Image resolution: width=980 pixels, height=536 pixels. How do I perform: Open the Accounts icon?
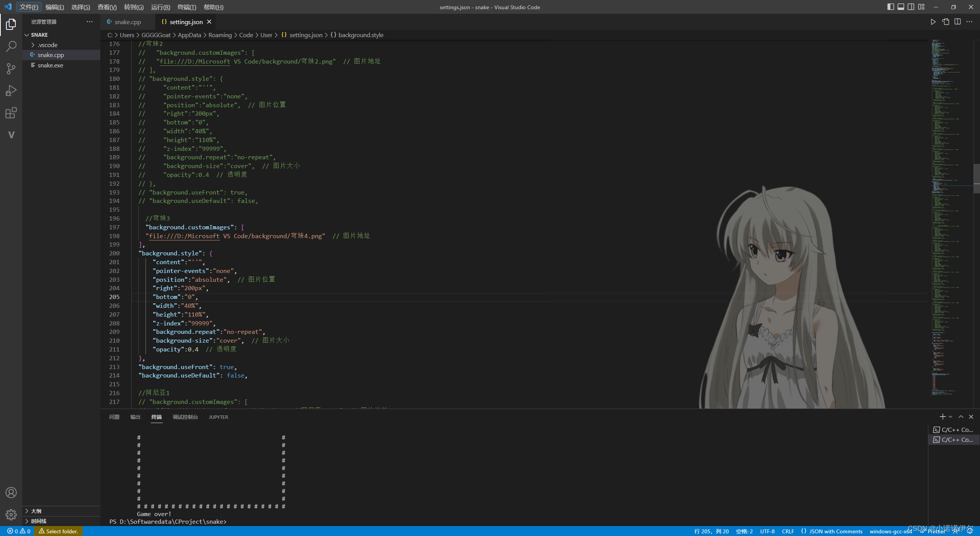11,492
